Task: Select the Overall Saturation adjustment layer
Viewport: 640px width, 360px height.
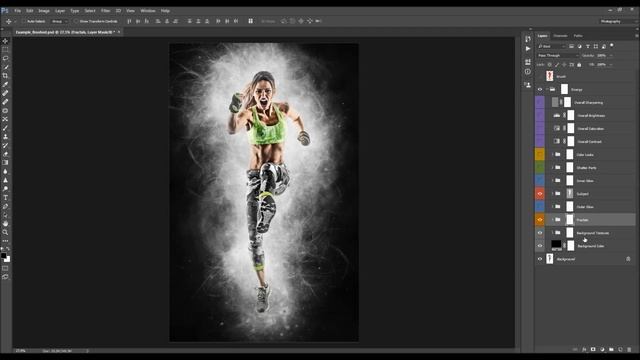Action: click(590, 129)
